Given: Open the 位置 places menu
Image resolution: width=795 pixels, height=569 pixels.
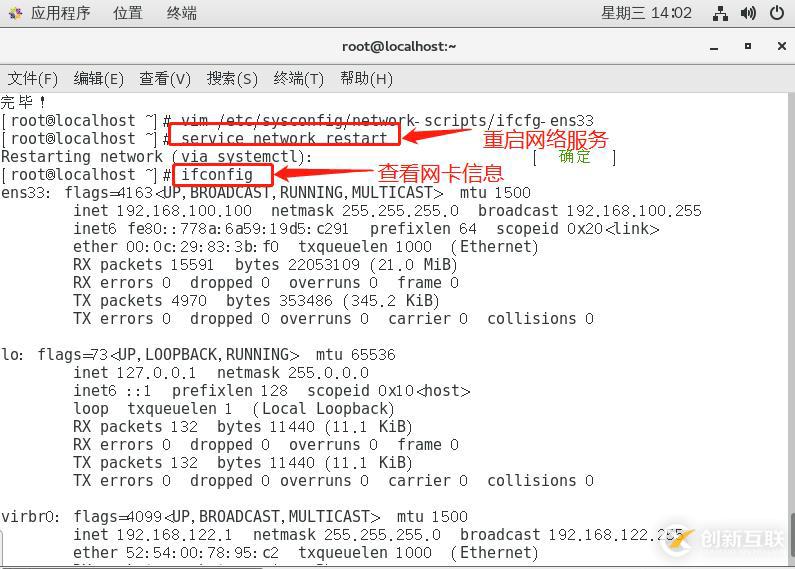Looking at the screenshot, I should tap(128, 13).
